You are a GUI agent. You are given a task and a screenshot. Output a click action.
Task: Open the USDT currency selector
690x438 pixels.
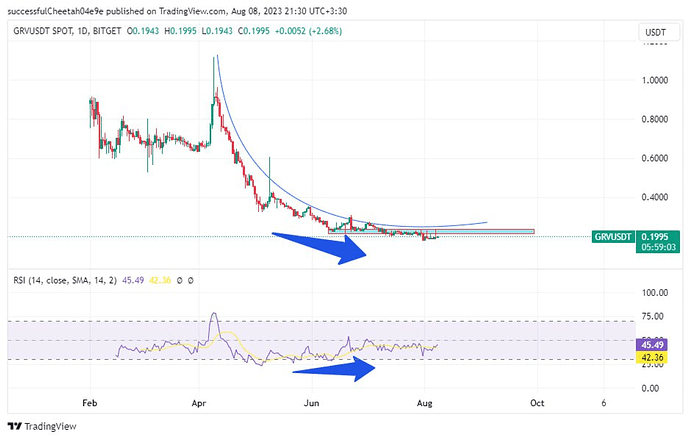pos(654,35)
